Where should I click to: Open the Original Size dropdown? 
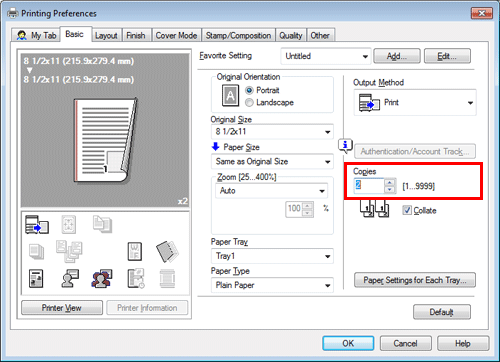272,132
